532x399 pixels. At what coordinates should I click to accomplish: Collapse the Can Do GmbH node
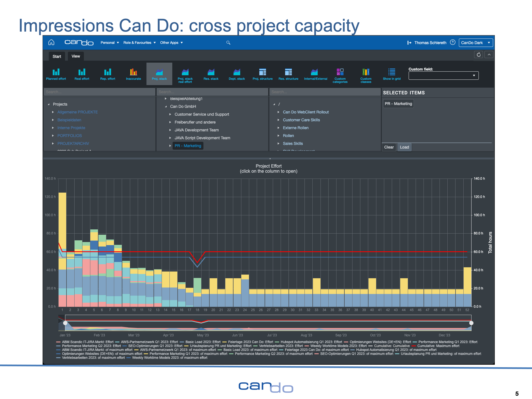tap(166, 107)
